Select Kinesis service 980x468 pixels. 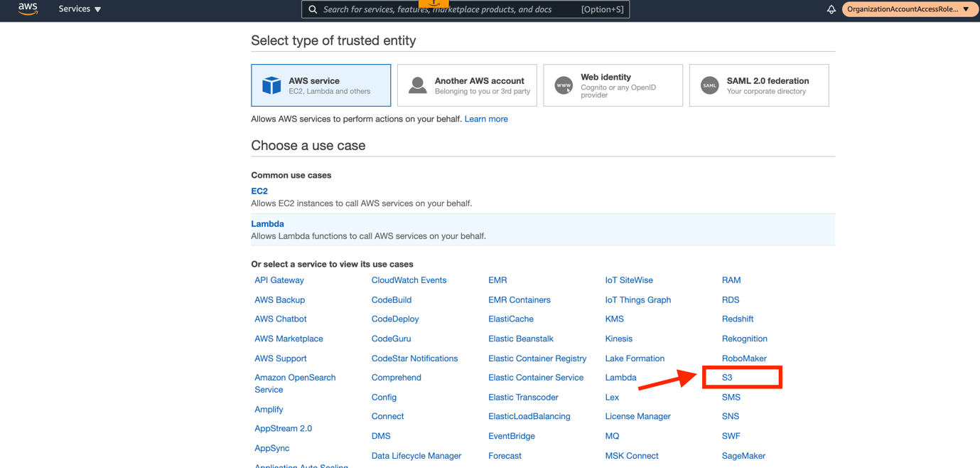coord(619,339)
